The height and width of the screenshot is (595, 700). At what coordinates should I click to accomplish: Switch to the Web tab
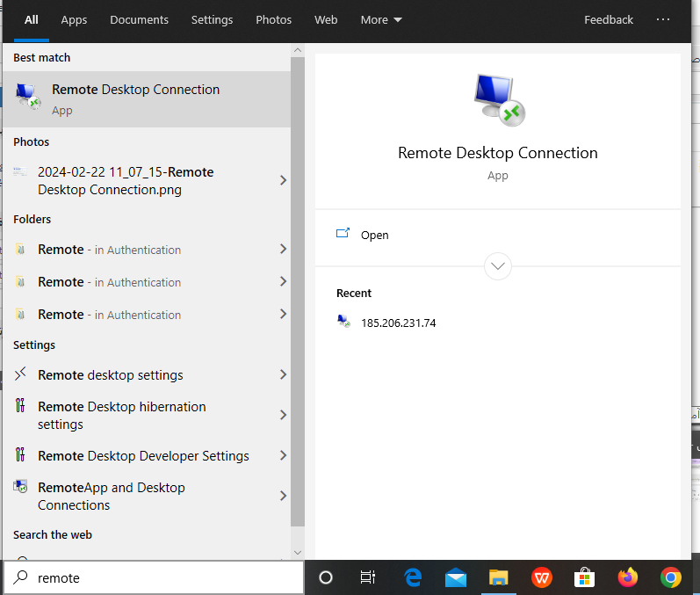tap(326, 19)
